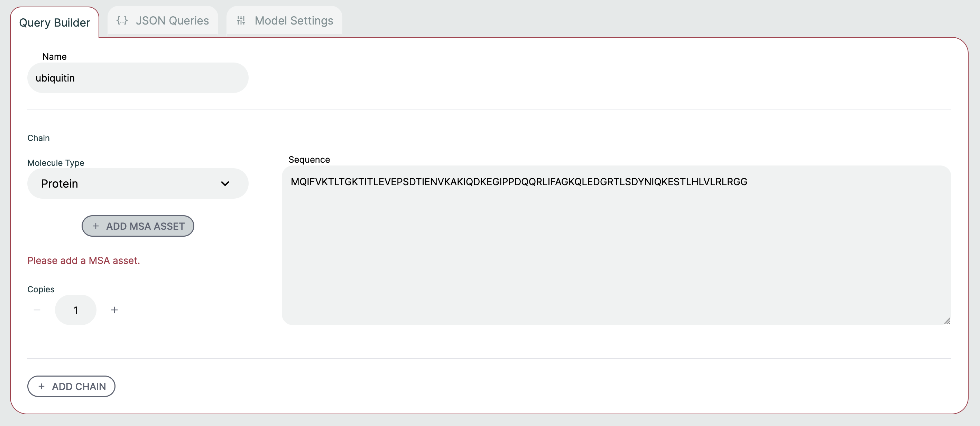Click the Model Settings sliders icon
The height and width of the screenshot is (426, 980).
point(241,21)
